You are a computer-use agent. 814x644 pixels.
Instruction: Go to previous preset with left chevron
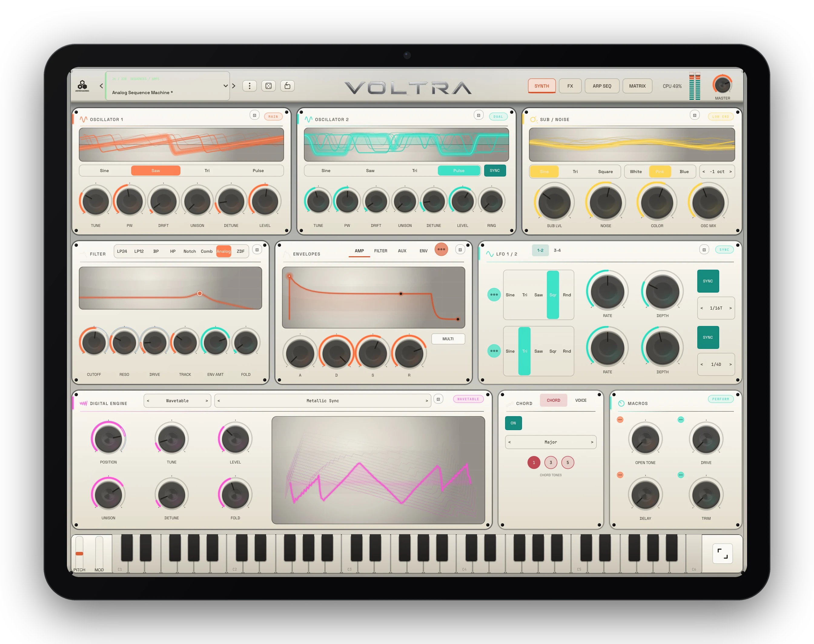[x=101, y=86]
